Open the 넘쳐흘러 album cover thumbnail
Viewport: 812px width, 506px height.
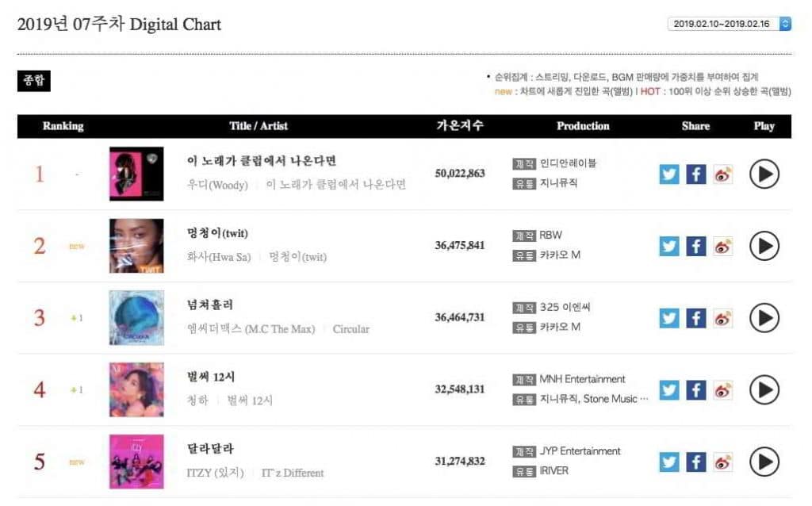click(x=136, y=318)
